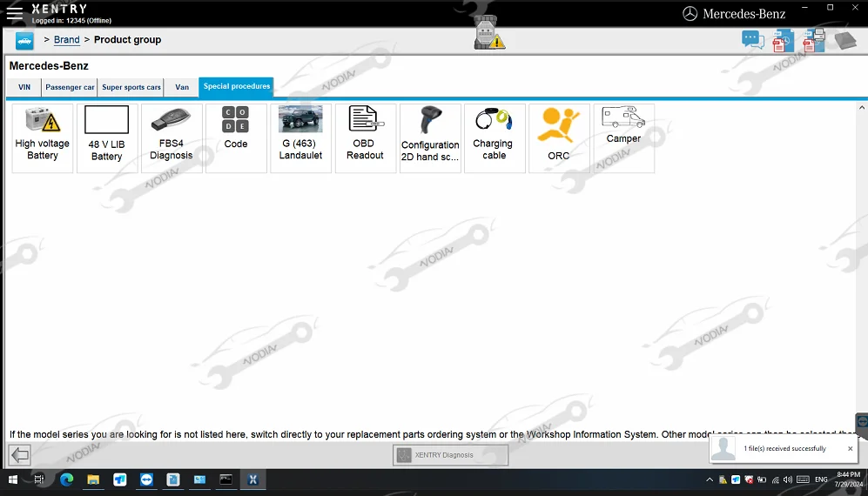Screen dimensions: 868x496
Task: Click the XENTRY taskbar icon
Action: point(252,479)
